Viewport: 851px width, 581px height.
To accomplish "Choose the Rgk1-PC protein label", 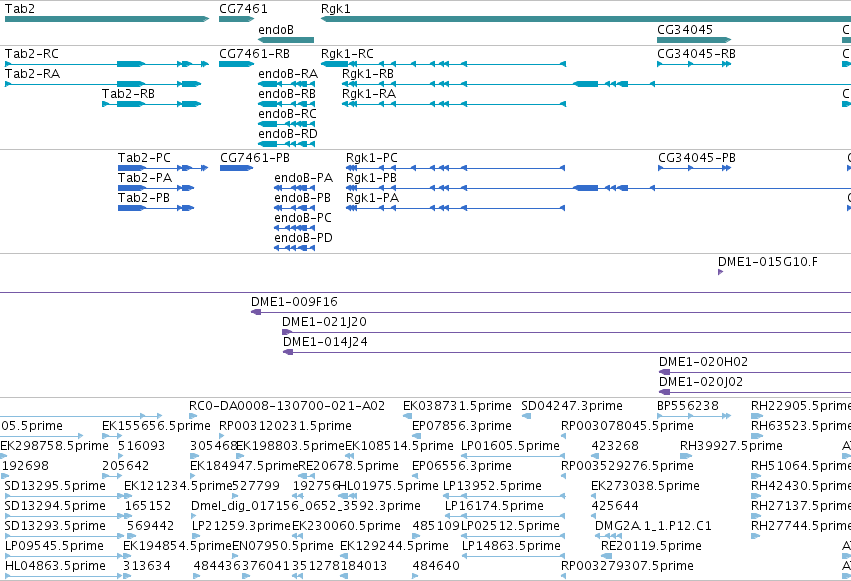I will (x=372, y=158).
